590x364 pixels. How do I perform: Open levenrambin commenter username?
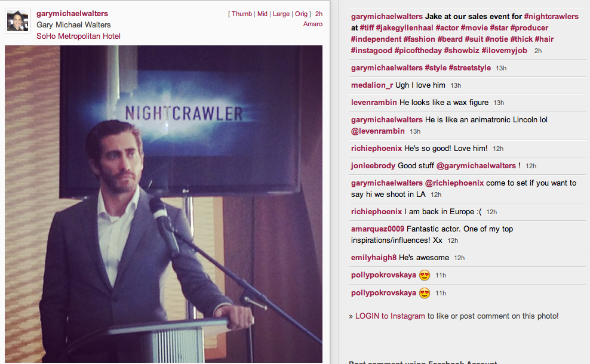click(x=374, y=102)
